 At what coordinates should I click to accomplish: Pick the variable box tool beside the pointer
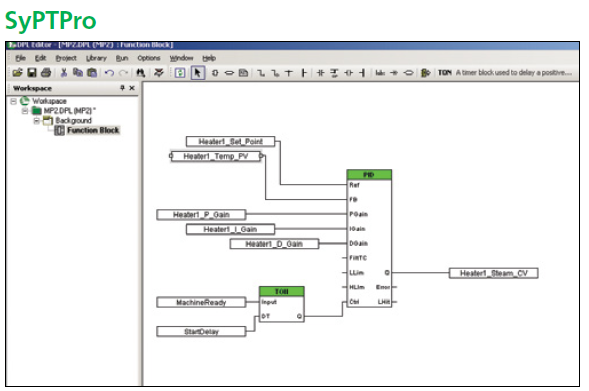(215, 73)
